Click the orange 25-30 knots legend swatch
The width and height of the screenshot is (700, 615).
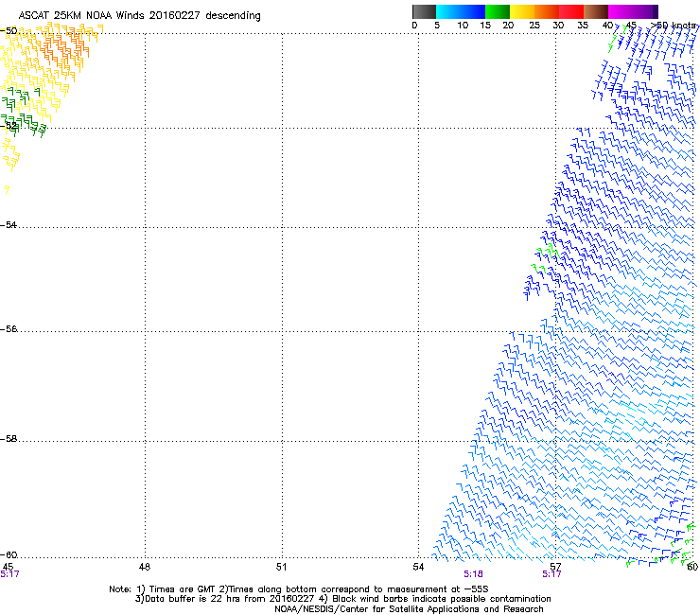pyautogui.click(x=547, y=11)
